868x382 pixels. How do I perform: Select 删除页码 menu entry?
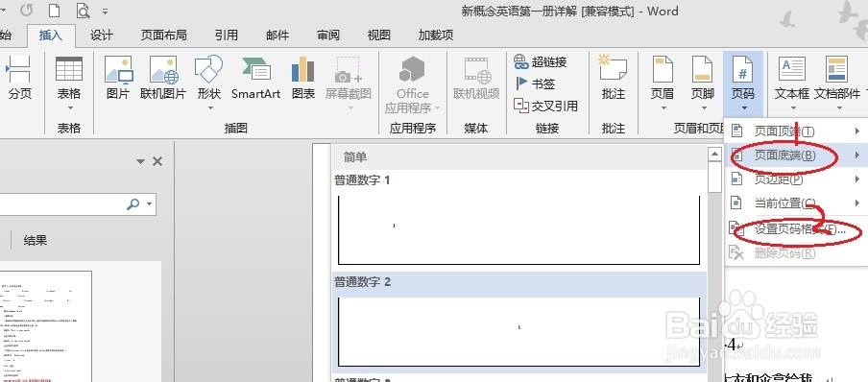pyautogui.click(x=796, y=253)
